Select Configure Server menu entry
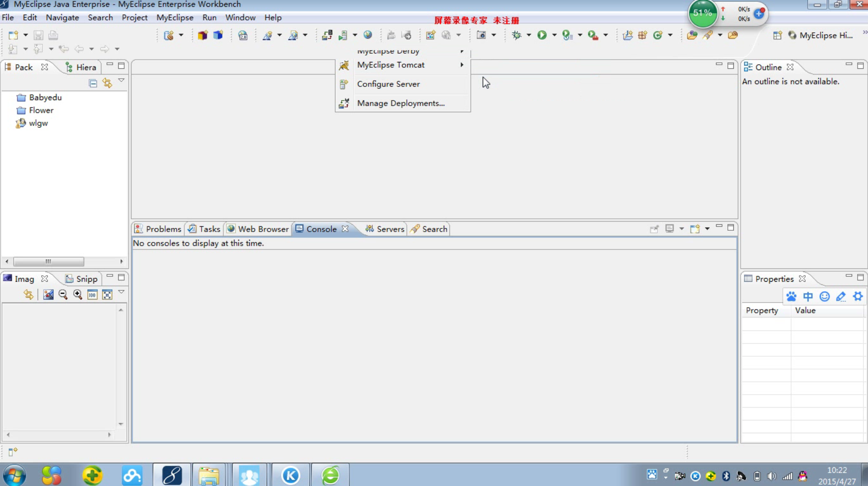 (x=403, y=84)
